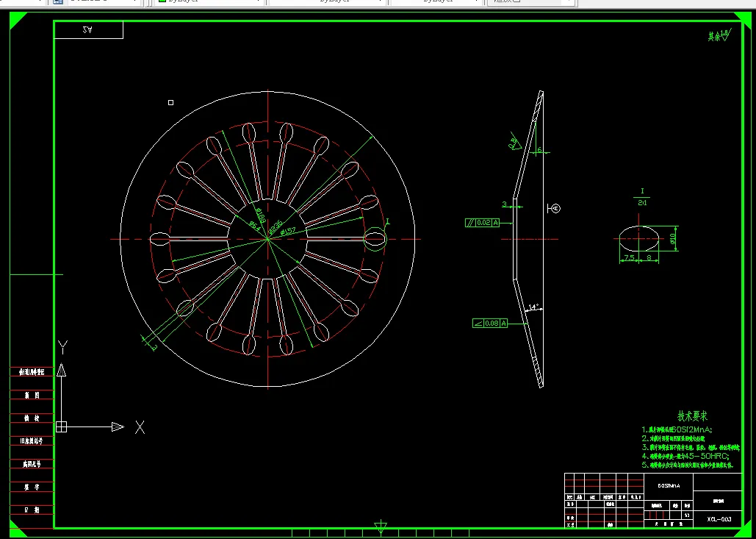Click the 8 dimension under the ellipse
The image size is (756, 539).
649,257
